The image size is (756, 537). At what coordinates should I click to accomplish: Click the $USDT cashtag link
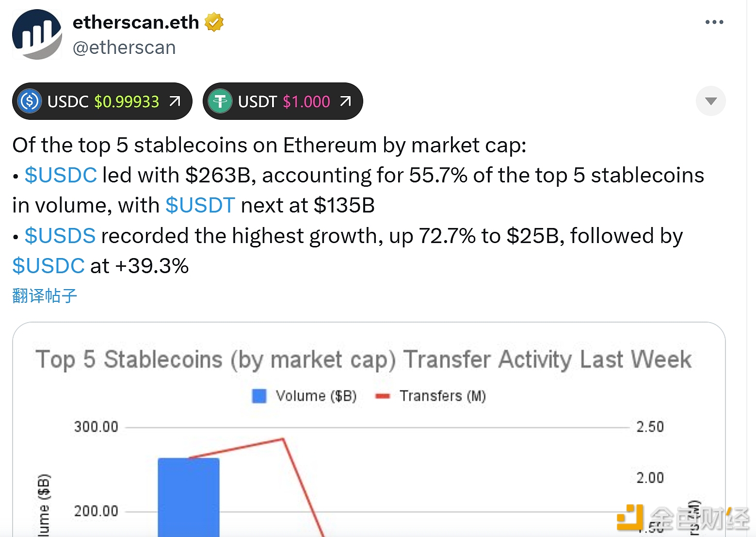click(200, 205)
